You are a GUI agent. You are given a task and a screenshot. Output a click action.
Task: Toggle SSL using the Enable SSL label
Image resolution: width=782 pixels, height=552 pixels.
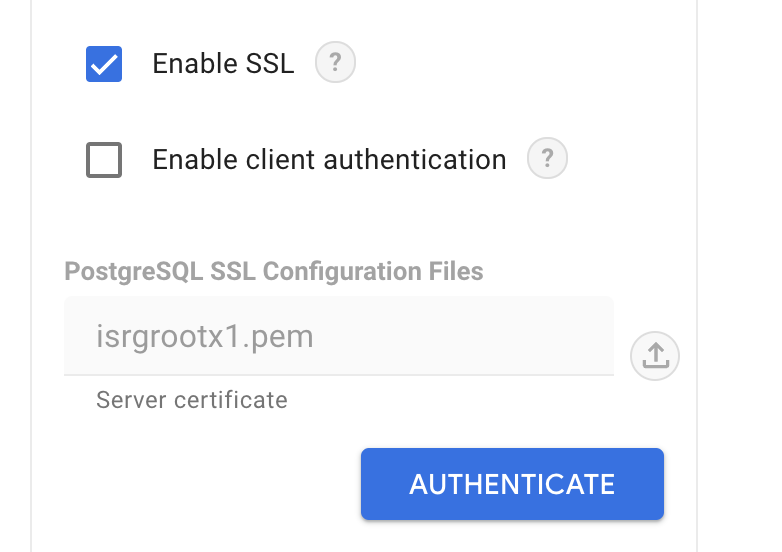tap(223, 64)
